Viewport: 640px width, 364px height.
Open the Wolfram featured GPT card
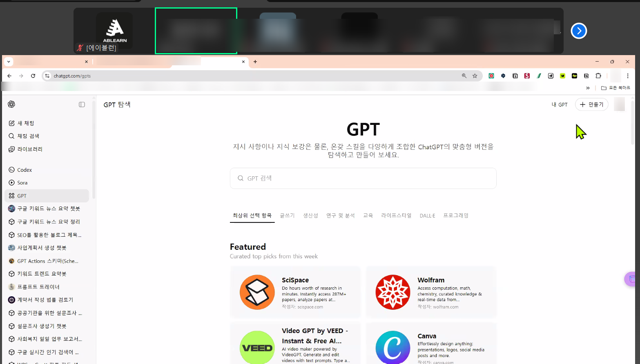coord(431,292)
